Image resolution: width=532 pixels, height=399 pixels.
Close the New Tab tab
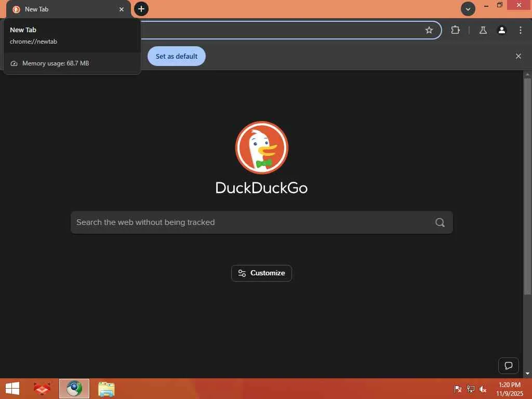122,9
